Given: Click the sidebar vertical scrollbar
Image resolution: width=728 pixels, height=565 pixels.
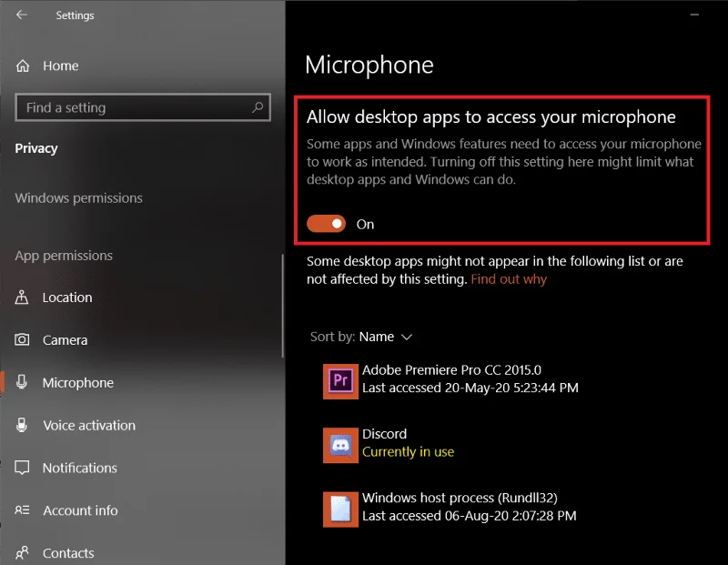Looking at the screenshot, I should pyautogui.click(x=282, y=306).
